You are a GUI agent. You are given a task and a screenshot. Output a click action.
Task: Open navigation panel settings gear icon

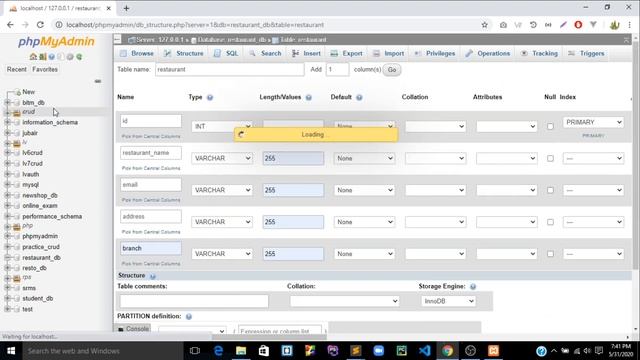click(70, 57)
